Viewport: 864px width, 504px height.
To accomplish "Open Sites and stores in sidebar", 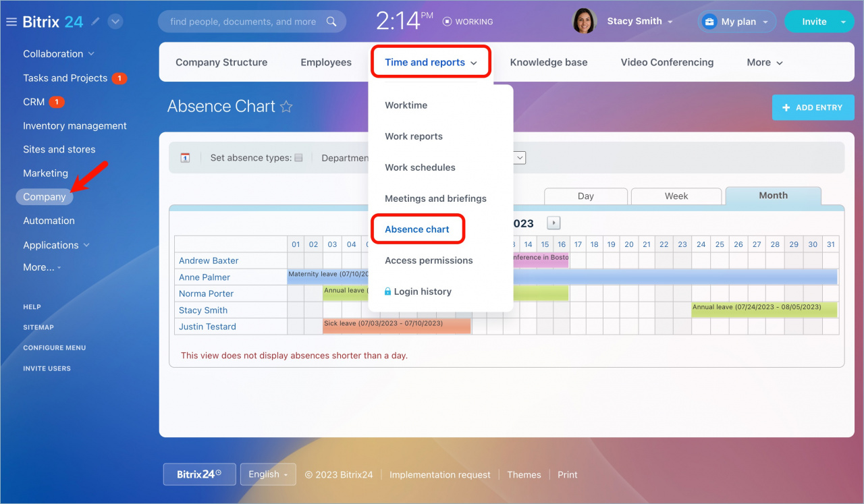I will pyautogui.click(x=59, y=149).
